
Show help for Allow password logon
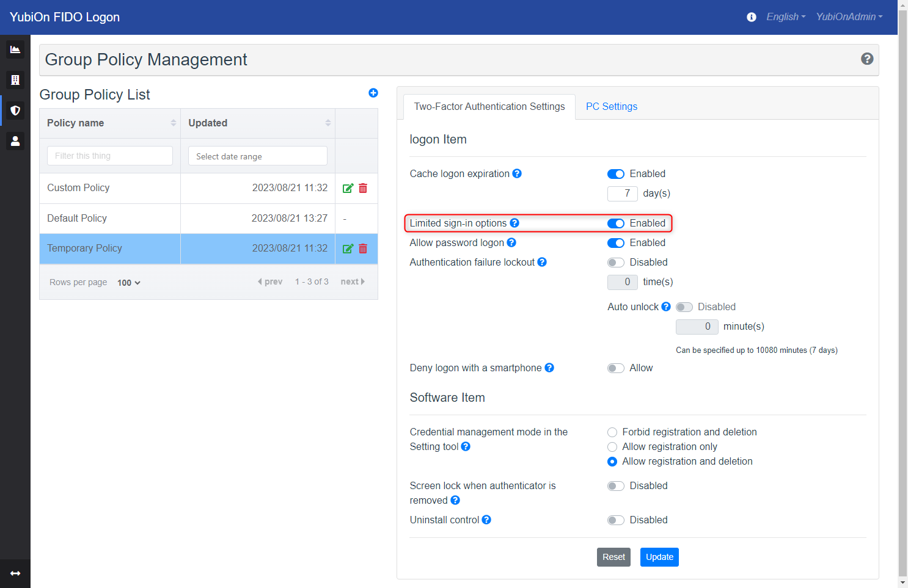(511, 242)
